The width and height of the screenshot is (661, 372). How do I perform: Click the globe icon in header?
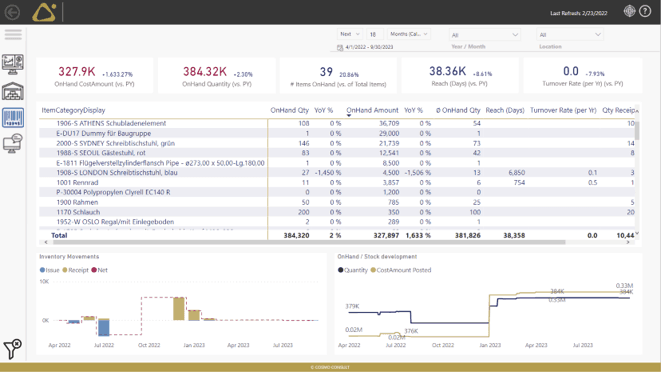click(x=629, y=11)
